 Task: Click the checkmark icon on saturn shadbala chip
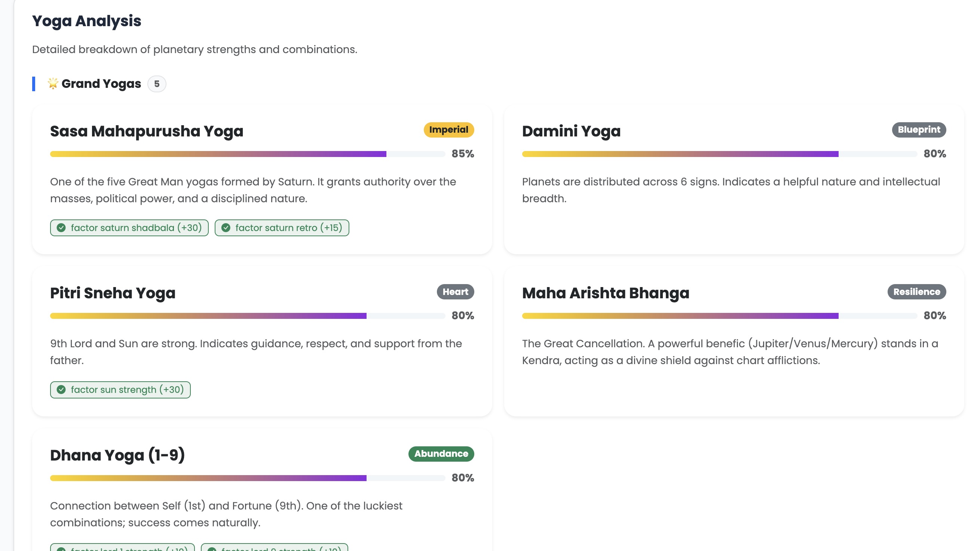(61, 228)
